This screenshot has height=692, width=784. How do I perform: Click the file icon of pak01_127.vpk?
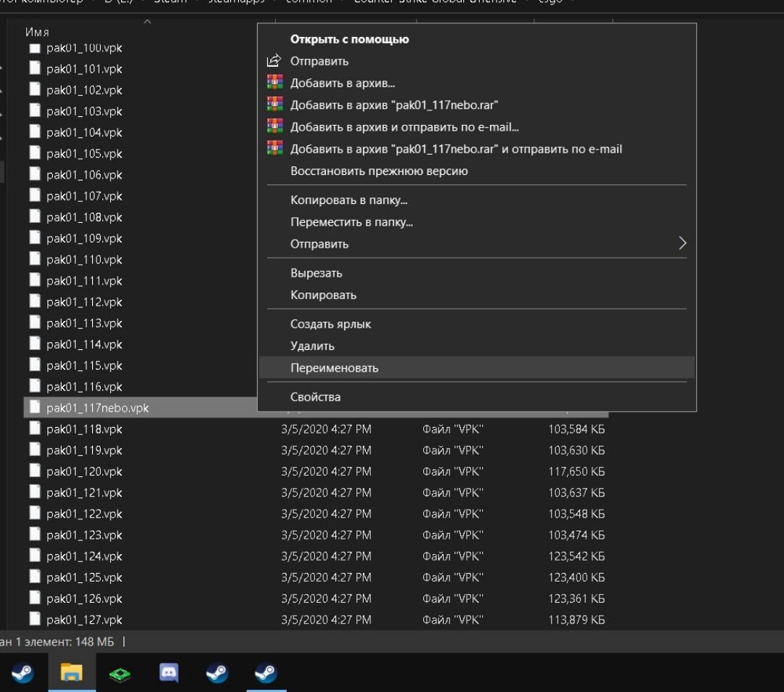(34, 619)
